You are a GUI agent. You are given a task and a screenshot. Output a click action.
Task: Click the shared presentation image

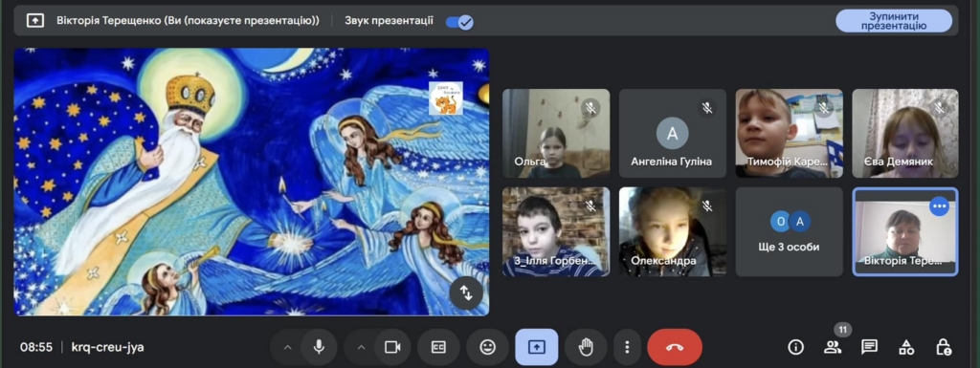[252, 182]
